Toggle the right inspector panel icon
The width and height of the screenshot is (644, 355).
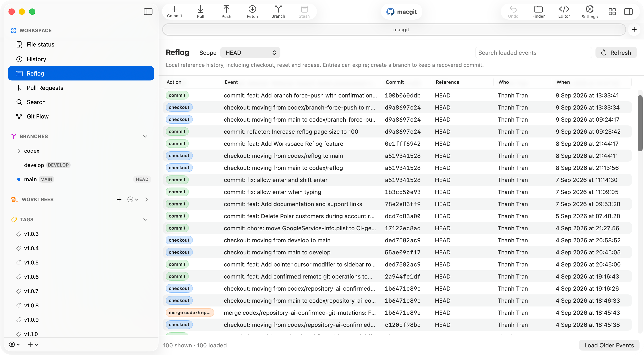pos(628,11)
